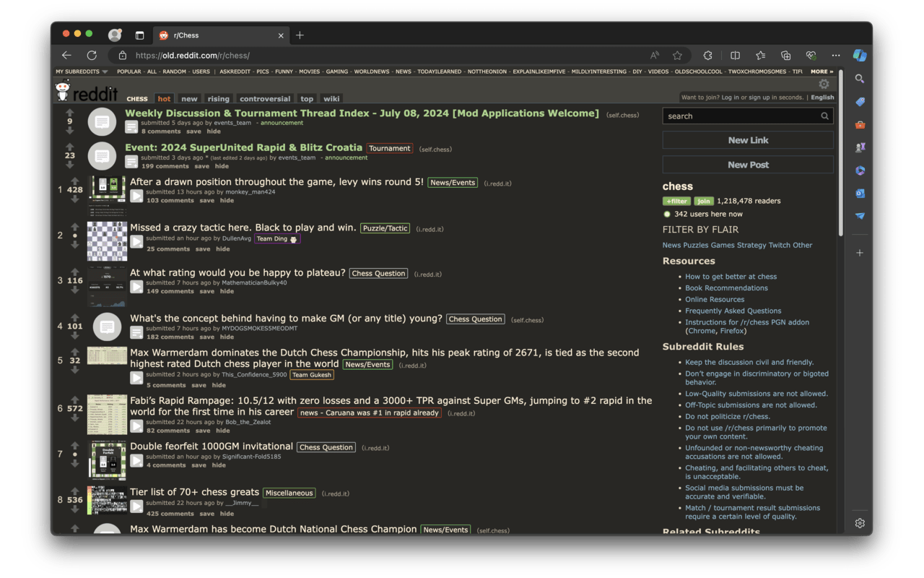Go back with browser back arrow

pyautogui.click(x=66, y=55)
